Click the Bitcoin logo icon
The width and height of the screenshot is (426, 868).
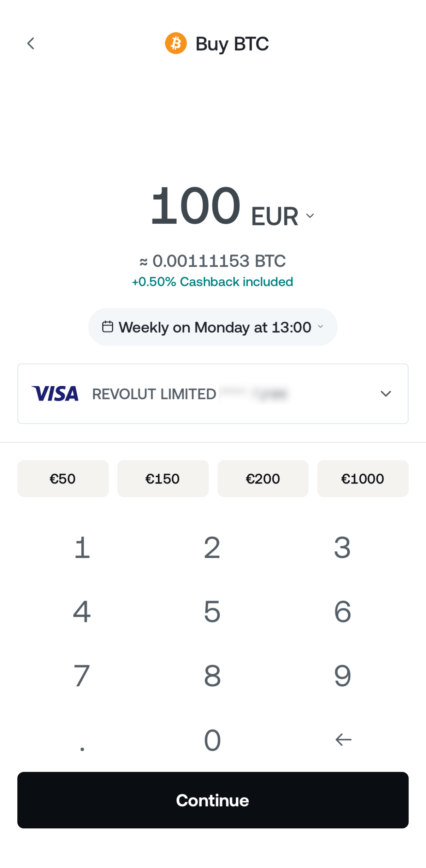tap(176, 43)
